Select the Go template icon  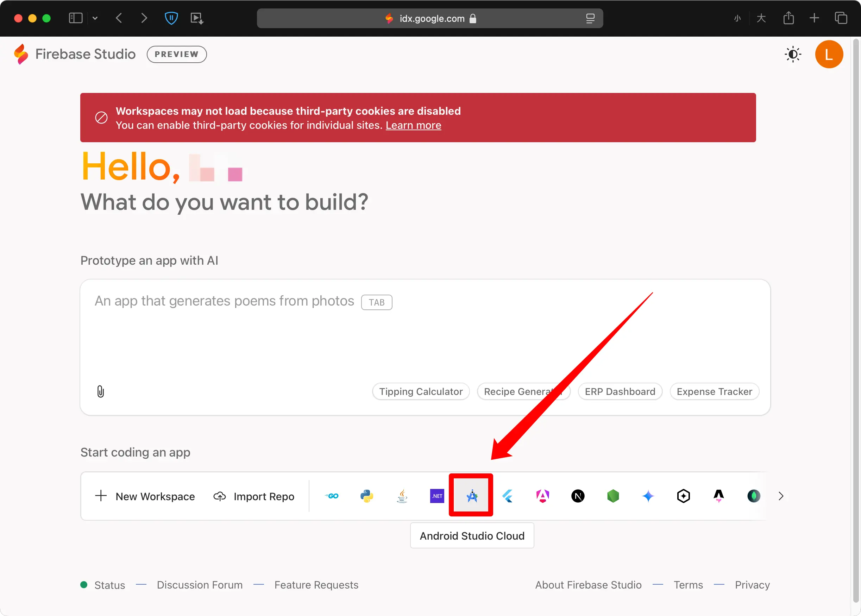pos(332,496)
